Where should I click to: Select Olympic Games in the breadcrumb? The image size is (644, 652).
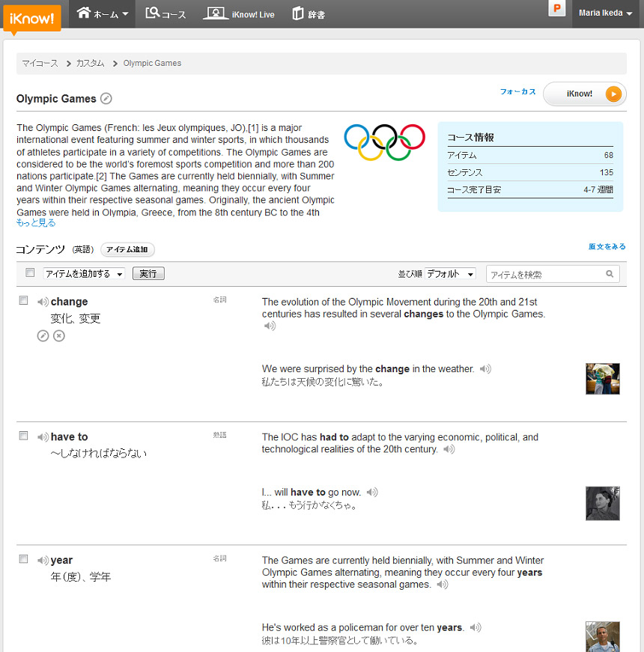[x=152, y=63]
